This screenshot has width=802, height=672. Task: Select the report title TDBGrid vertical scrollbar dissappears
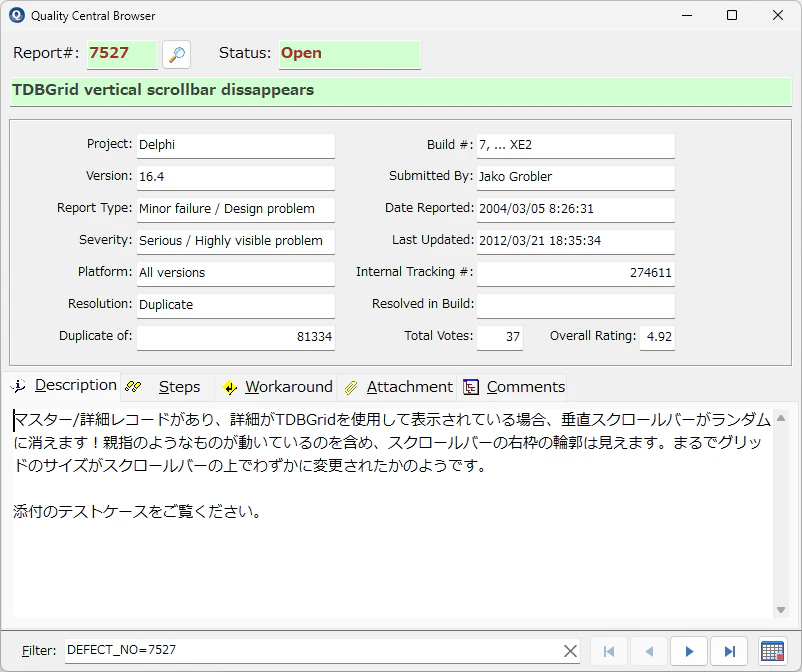pos(400,91)
